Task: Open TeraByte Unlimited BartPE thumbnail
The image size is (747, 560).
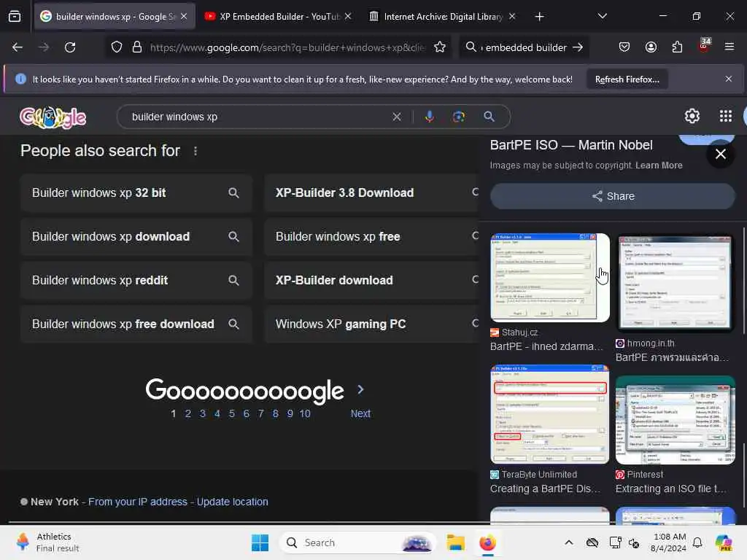Action: pos(550,414)
